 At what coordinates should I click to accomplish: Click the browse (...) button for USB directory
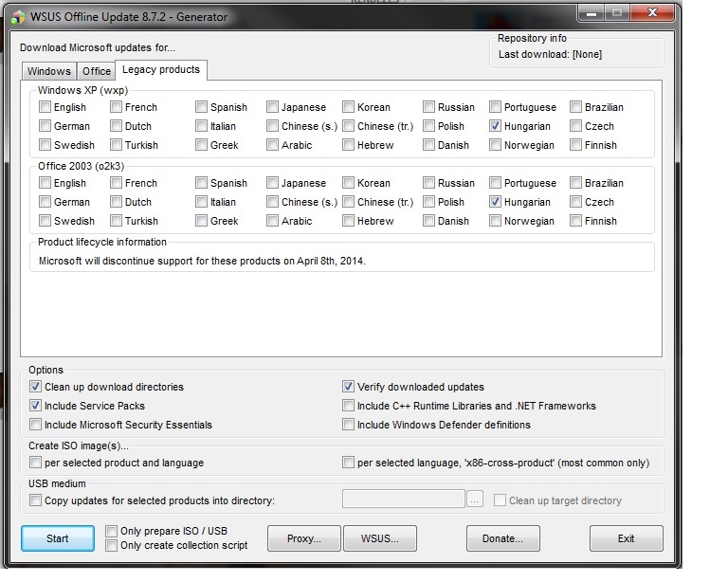475,500
